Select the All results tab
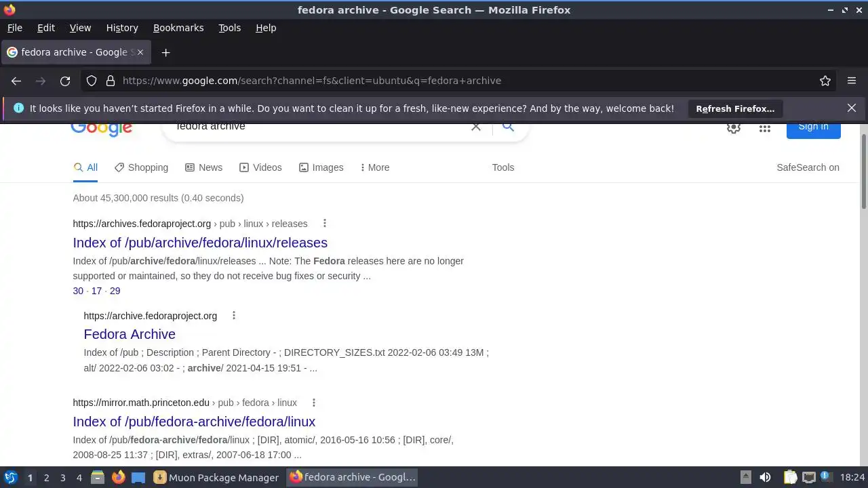 click(85, 167)
